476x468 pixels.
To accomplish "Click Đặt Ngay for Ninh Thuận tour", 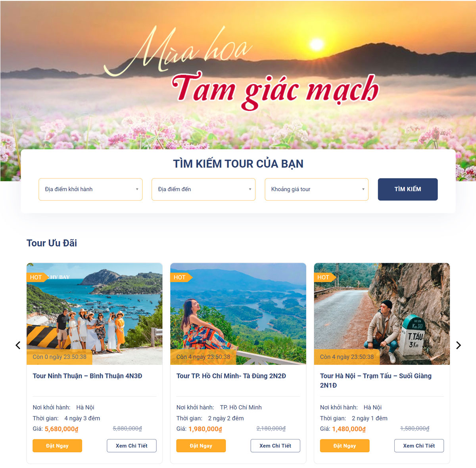I will tap(57, 446).
